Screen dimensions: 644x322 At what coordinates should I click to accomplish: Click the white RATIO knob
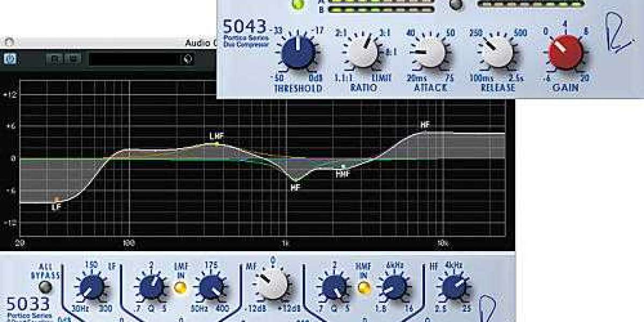[363, 52]
